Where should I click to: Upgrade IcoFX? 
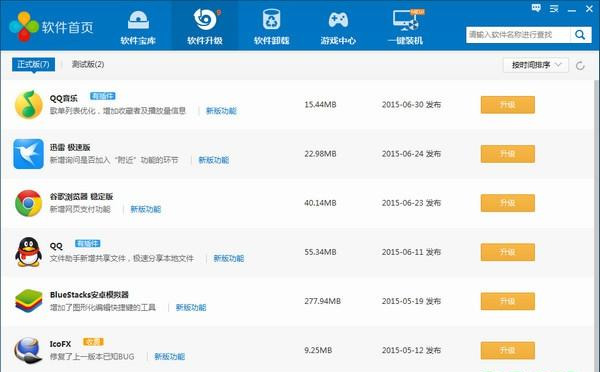point(507,350)
